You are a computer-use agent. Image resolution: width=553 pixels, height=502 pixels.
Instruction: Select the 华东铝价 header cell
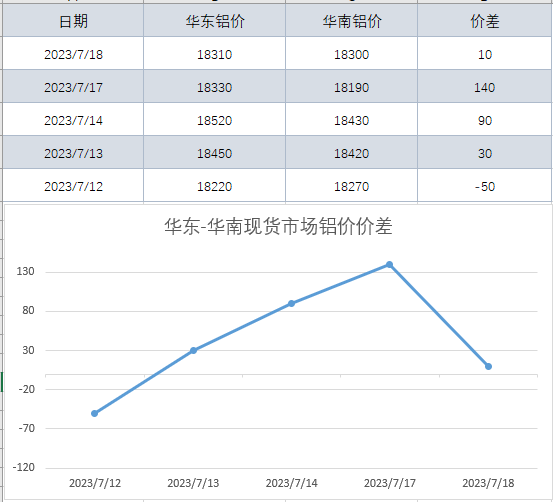click(x=214, y=20)
